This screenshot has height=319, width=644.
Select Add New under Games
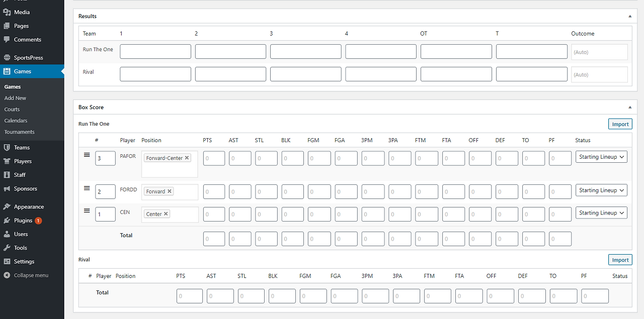pyautogui.click(x=15, y=98)
